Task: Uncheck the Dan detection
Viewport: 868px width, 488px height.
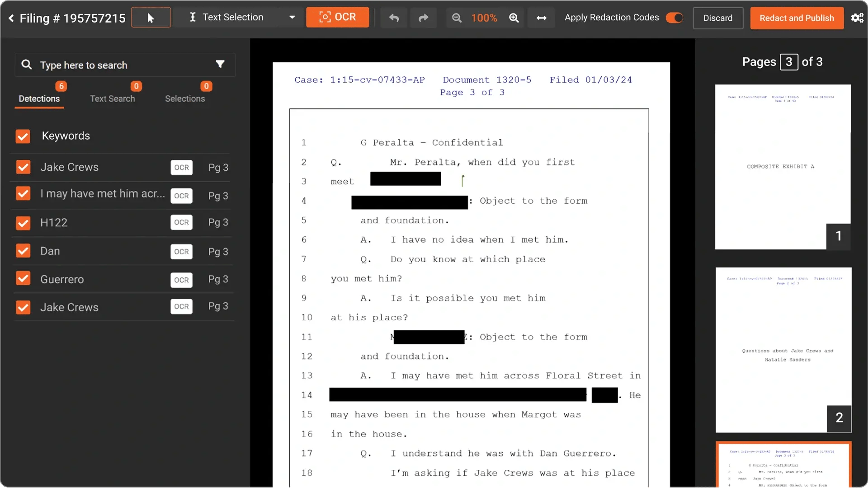Action: pos(23,251)
